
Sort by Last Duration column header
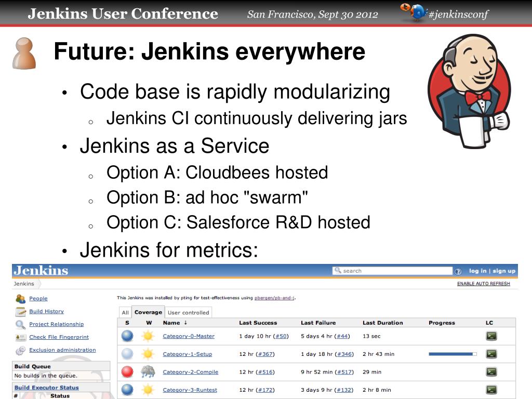(383, 323)
